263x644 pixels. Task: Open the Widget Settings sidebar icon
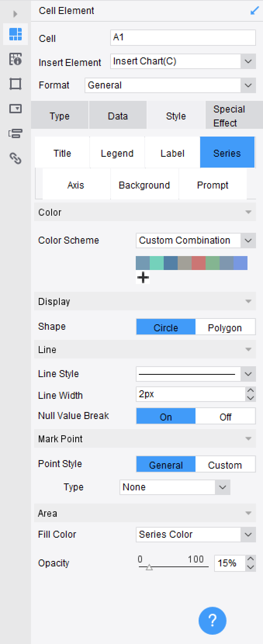(16, 109)
